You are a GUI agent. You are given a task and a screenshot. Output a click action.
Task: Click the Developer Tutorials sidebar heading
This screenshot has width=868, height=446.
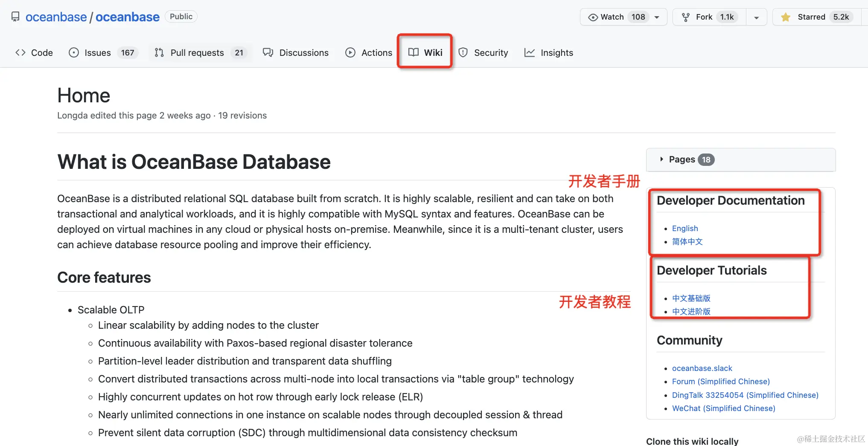coord(712,270)
